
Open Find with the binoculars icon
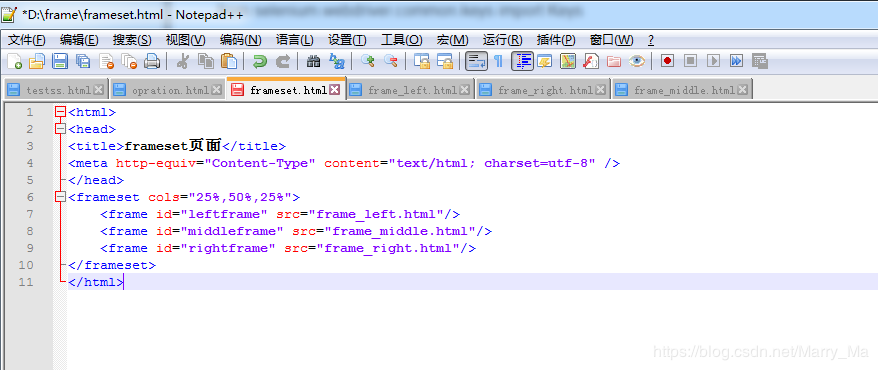[x=314, y=61]
